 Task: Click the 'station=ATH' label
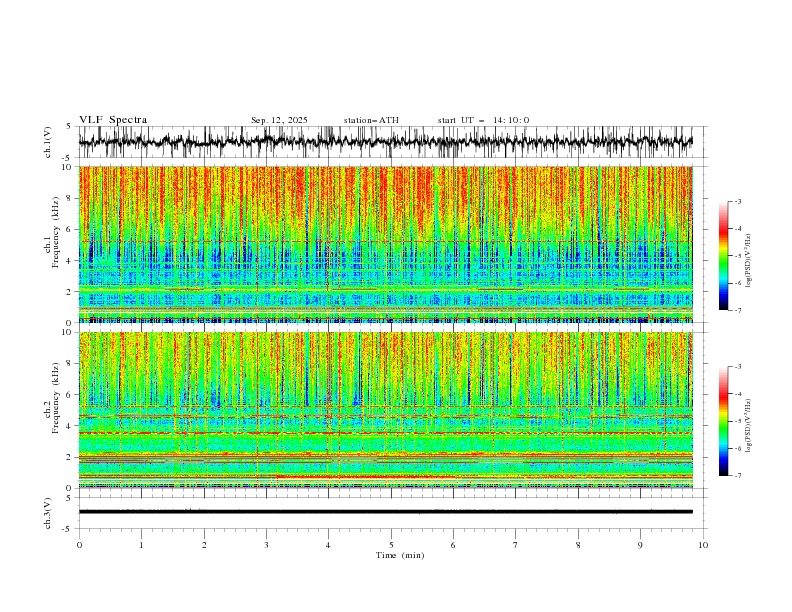pos(371,120)
